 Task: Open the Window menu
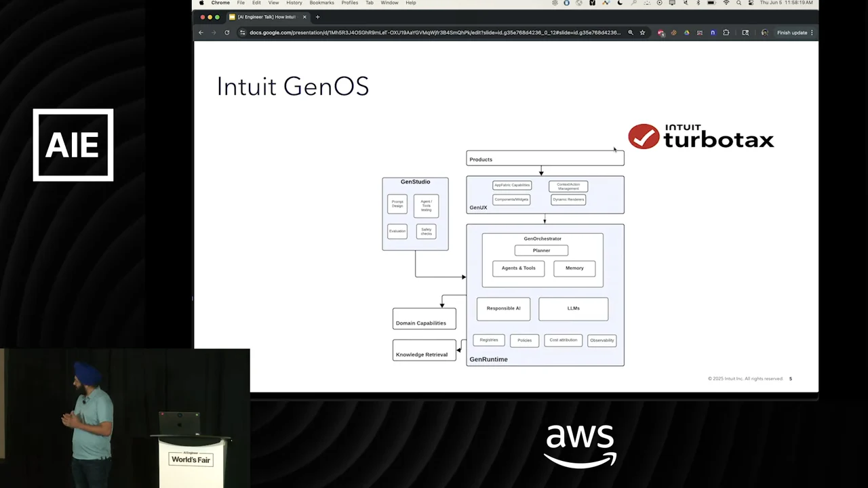(389, 3)
